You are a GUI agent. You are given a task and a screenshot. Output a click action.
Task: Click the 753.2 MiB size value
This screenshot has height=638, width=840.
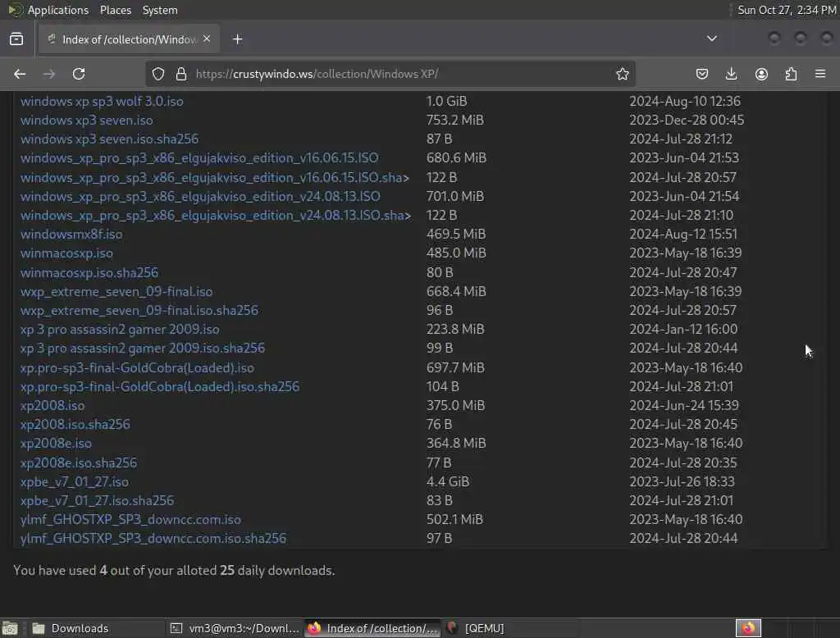click(x=454, y=120)
